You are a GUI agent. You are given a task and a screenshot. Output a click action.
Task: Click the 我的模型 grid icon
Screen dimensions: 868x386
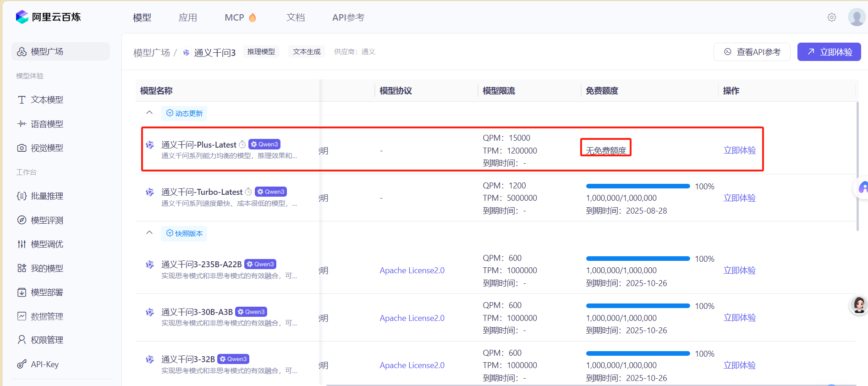(x=22, y=268)
